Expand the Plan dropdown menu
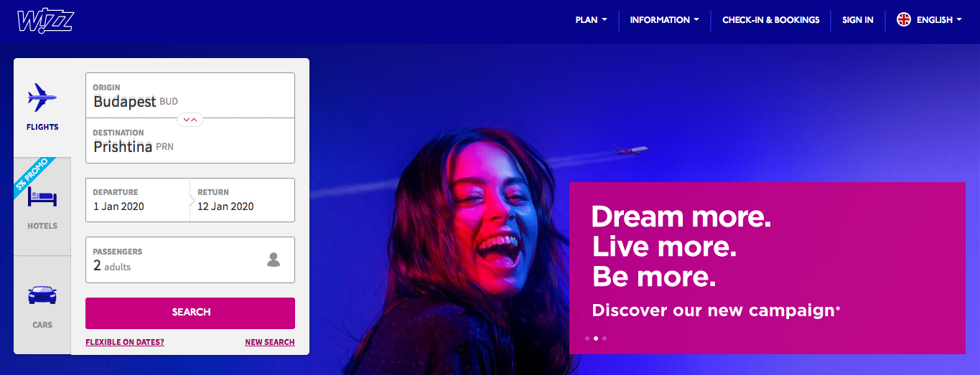 coord(591,20)
